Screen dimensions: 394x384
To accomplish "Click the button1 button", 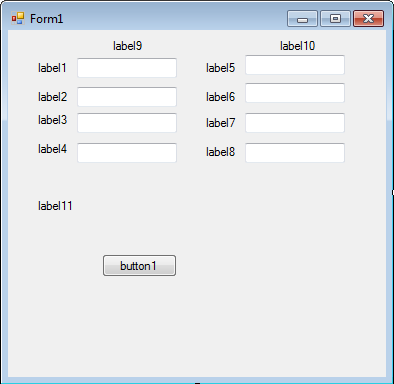I will tap(139, 266).
